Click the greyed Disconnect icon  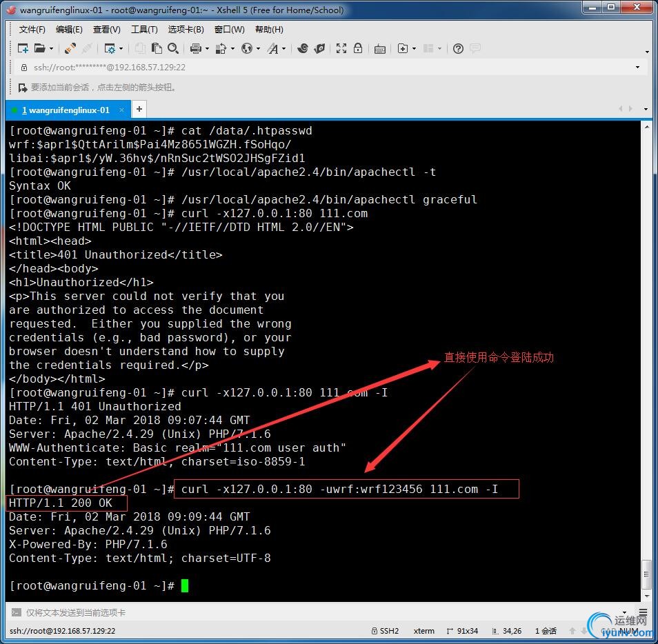click(87, 49)
